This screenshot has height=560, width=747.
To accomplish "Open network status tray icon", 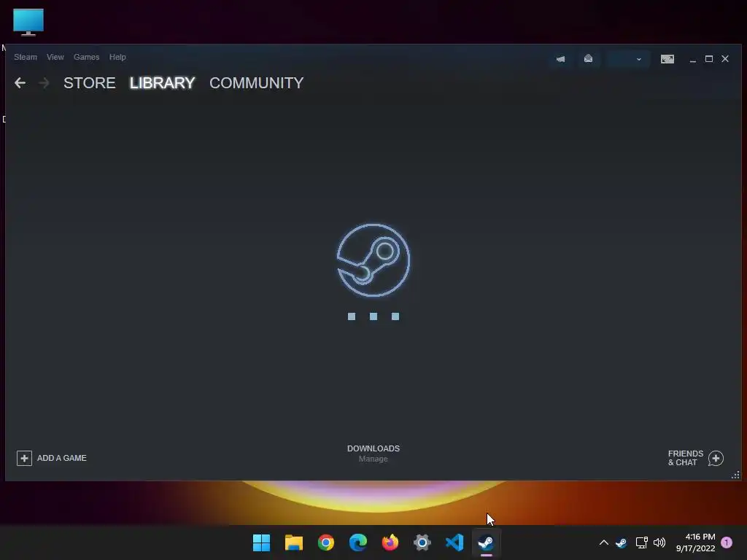I will click(x=642, y=542).
